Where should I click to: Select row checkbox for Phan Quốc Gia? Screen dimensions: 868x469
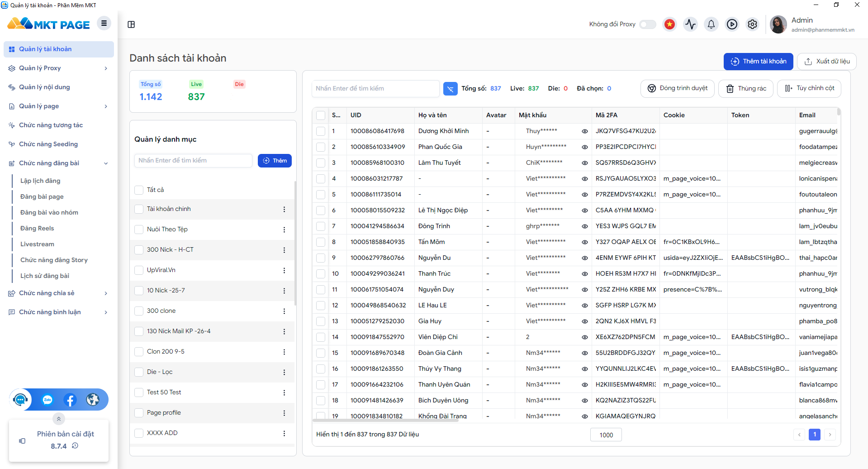tap(321, 147)
